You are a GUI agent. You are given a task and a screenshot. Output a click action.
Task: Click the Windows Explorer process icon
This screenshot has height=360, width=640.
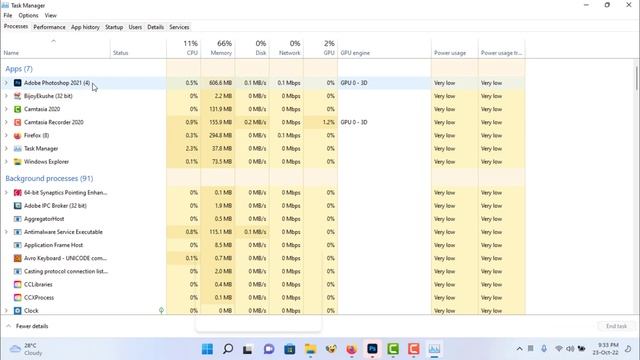(18, 162)
